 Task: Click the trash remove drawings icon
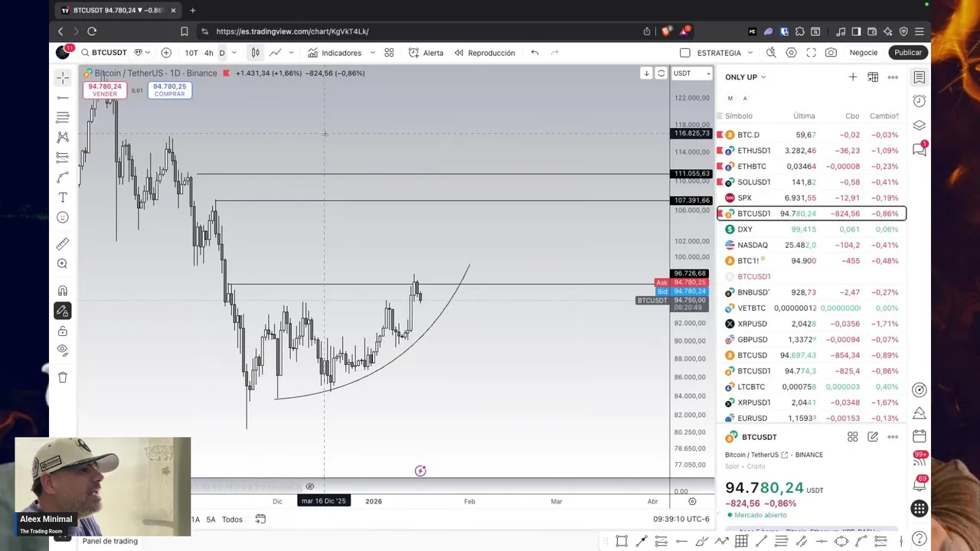click(x=63, y=377)
